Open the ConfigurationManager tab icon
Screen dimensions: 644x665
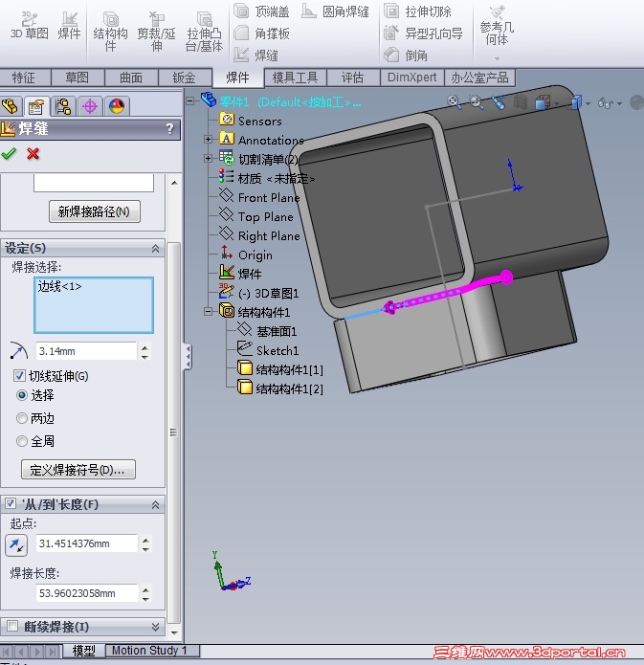pyautogui.click(x=63, y=106)
